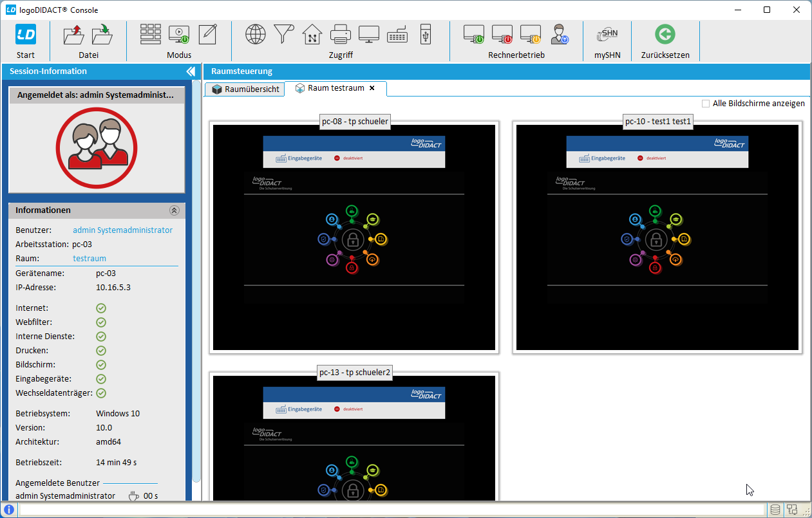
Task: Click the red user avatar icon
Action: [x=97, y=147]
